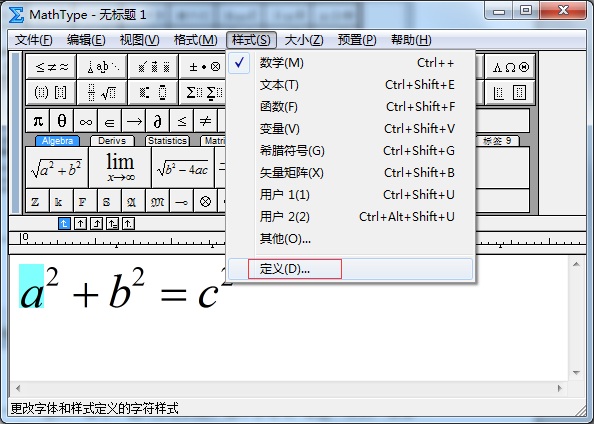This screenshot has height=424, width=594.
Task: Open the 帮助(H) menu
Action: [x=411, y=40]
